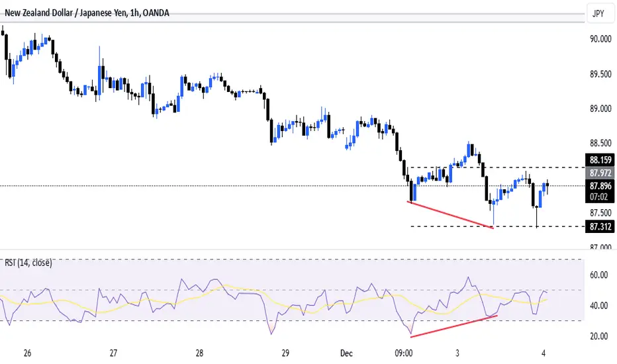Click the date label 26 on time axis
The width and height of the screenshot is (617, 364).
coord(27,353)
